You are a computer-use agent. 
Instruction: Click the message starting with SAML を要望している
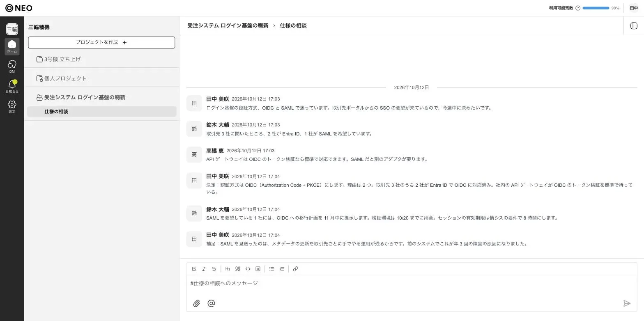pyautogui.click(x=382, y=218)
